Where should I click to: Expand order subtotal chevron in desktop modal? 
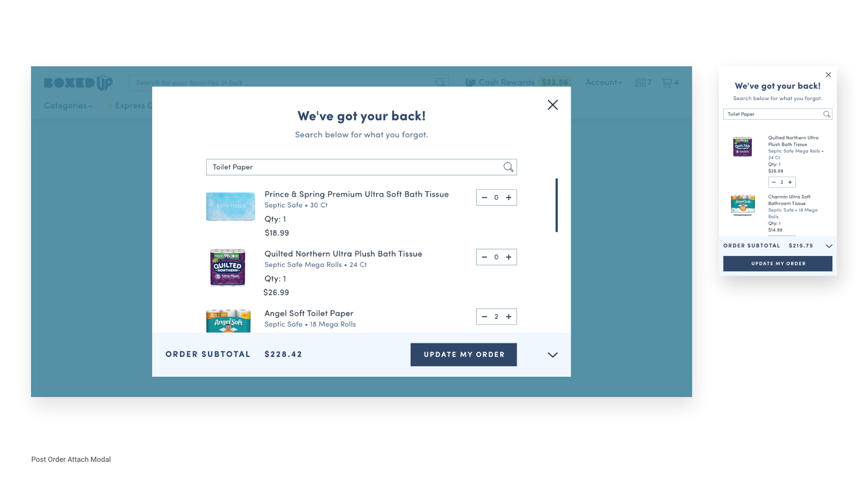552,355
